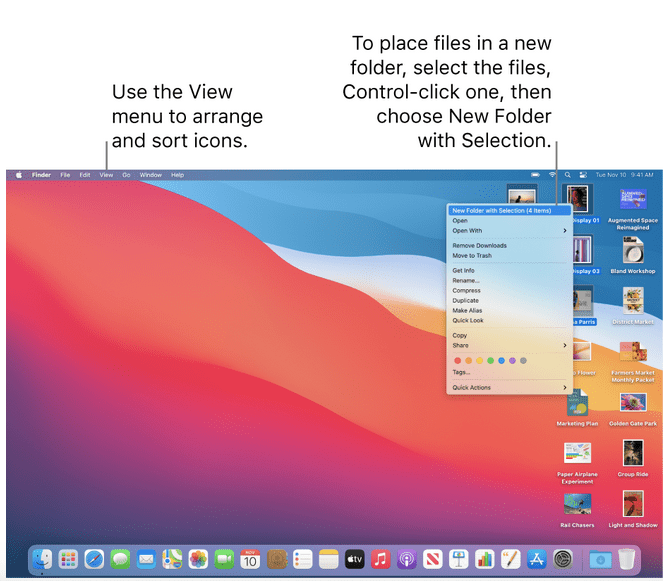Image resolution: width=663 pixels, height=581 pixels.
Task: Select Bland Workshop desktop file
Action: (633, 255)
